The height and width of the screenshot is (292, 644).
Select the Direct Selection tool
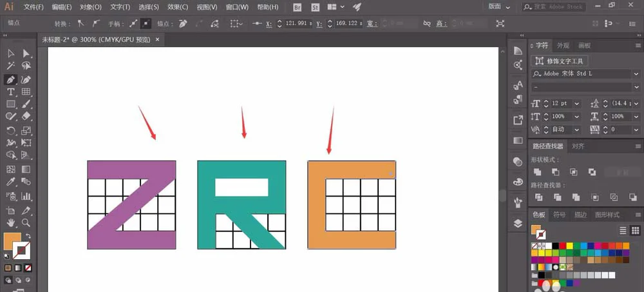click(26, 53)
